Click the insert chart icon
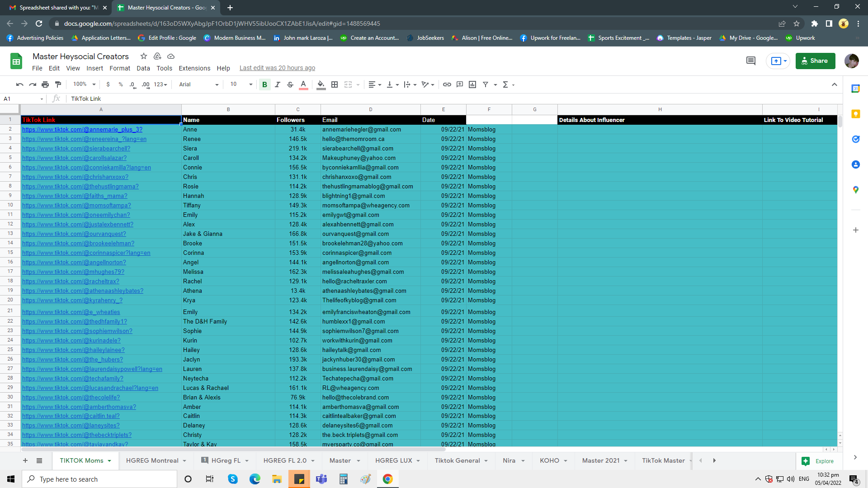The image size is (868, 488). coord(472,84)
